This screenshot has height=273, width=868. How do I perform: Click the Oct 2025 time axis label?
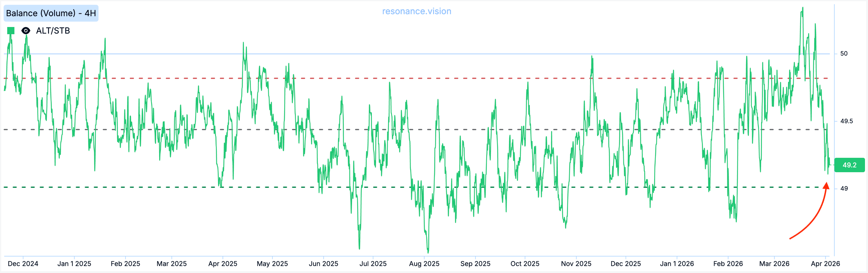click(525, 264)
